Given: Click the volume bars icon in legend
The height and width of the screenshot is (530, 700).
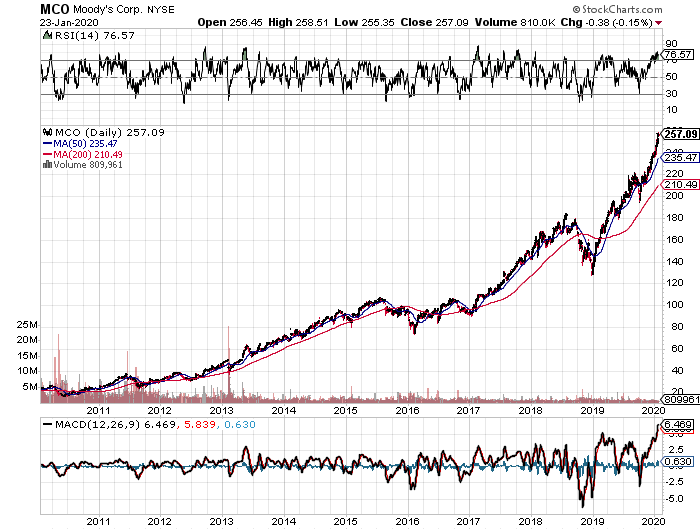Looking at the screenshot, I should coord(47,164).
